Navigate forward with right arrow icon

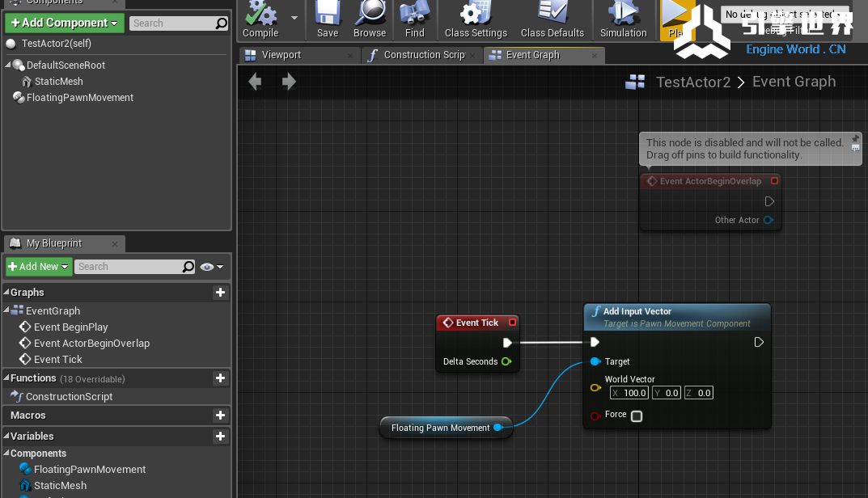coord(289,82)
